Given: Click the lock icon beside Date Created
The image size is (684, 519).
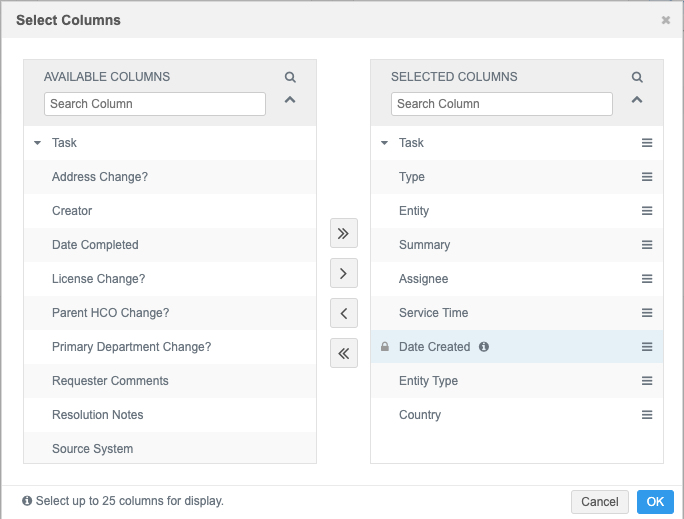Looking at the screenshot, I should (x=385, y=347).
